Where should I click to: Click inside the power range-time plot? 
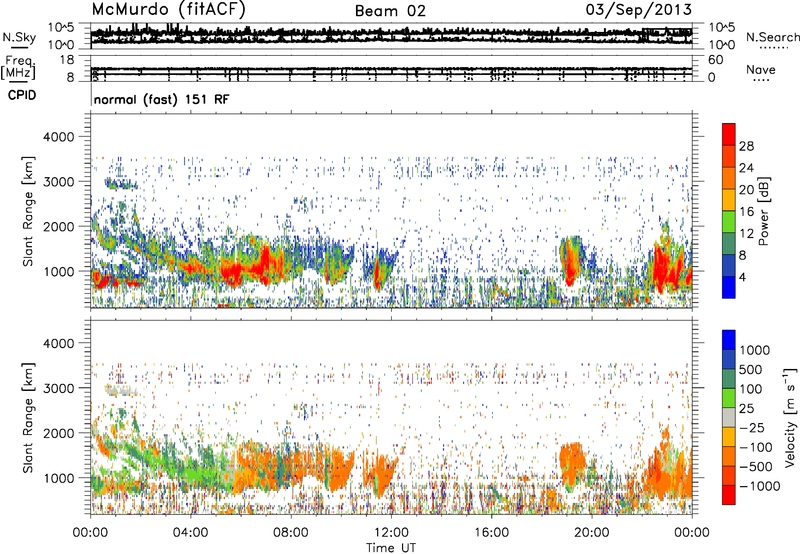(x=391, y=211)
